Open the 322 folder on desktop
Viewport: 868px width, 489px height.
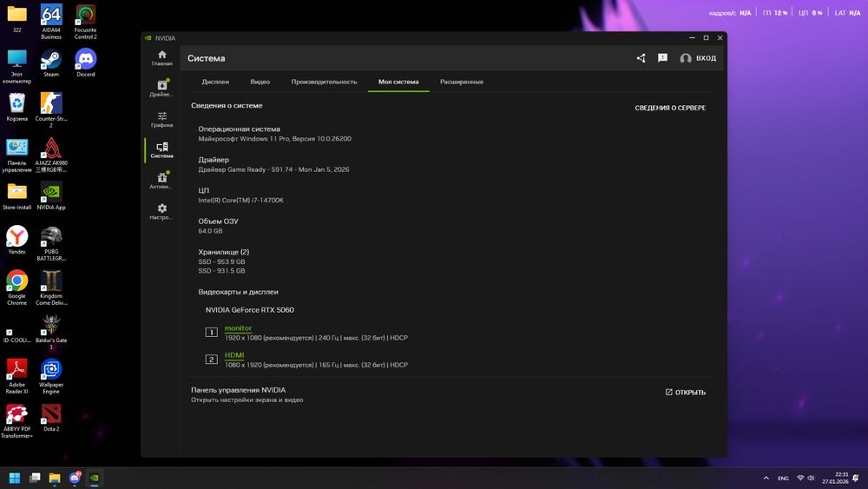click(16, 18)
